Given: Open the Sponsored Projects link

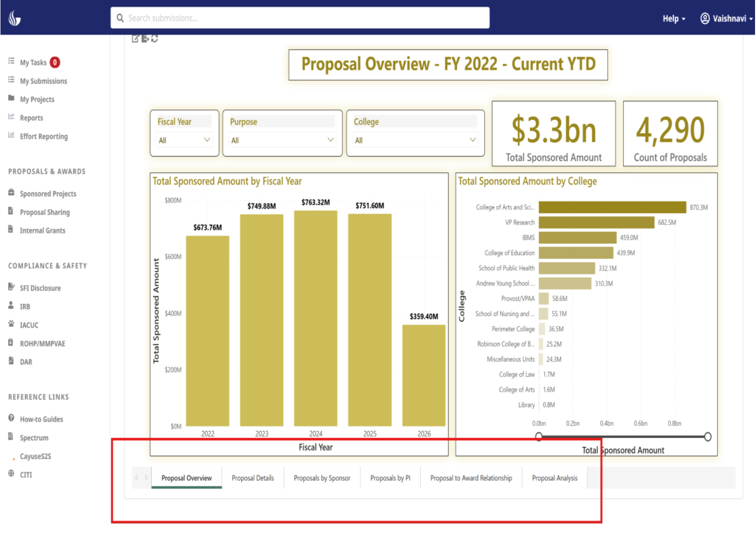Looking at the screenshot, I should click(48, 194).
